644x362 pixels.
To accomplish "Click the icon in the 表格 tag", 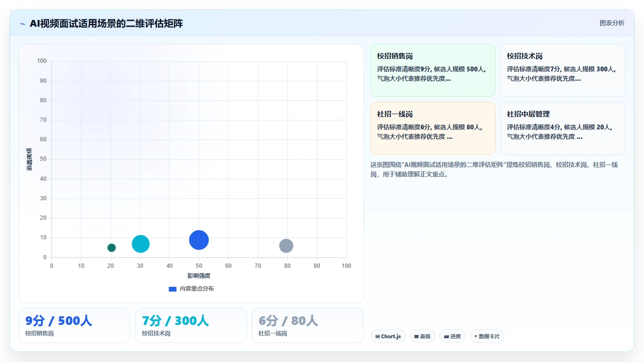I will coord(416,336).
